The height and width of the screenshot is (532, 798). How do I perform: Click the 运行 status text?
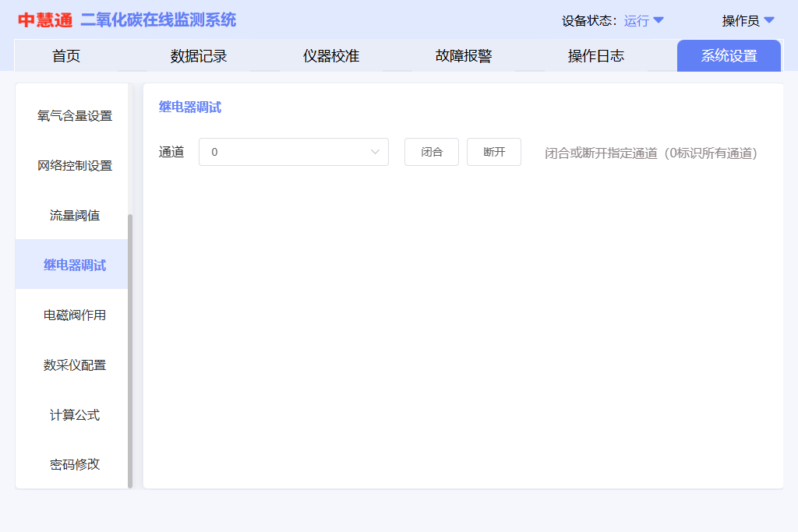(637, 21)
